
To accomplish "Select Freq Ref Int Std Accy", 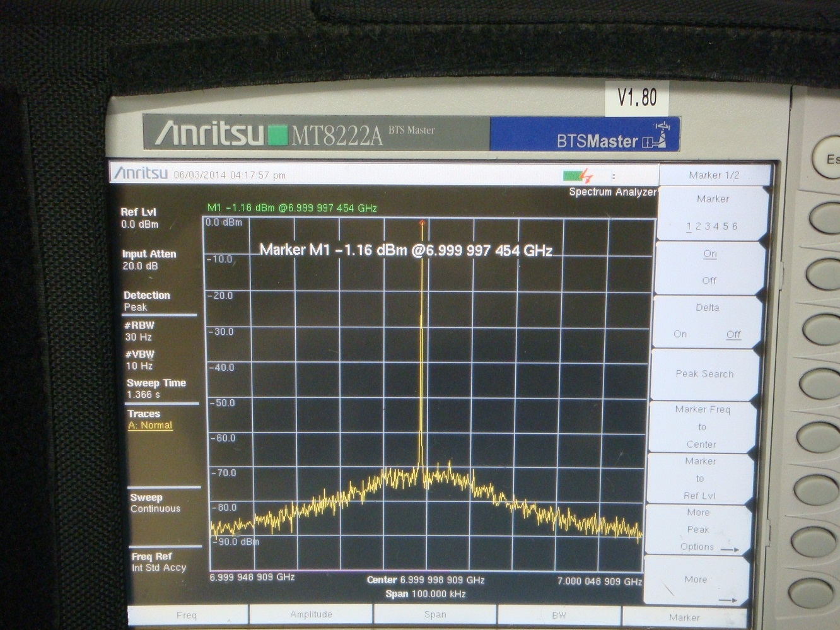I will (159, 562).
